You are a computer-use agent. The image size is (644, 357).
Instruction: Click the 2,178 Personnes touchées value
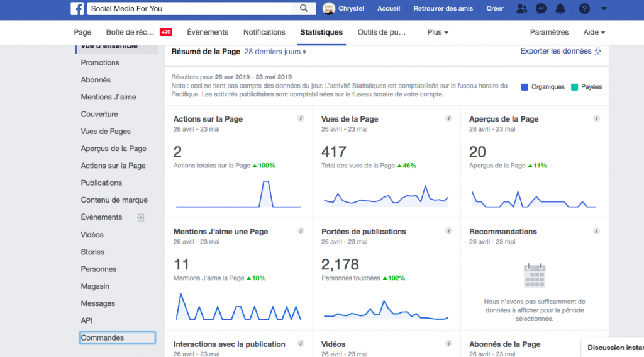coord(340,264)
